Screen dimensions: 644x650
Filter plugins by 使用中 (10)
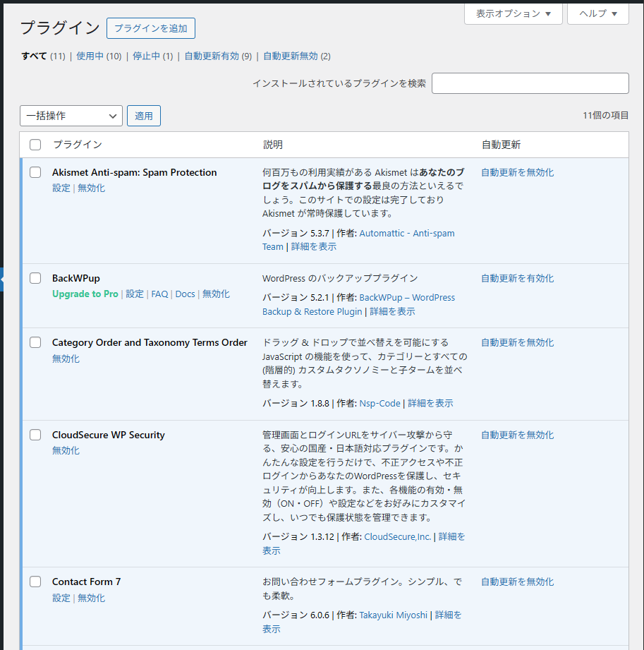coord(99,56)
